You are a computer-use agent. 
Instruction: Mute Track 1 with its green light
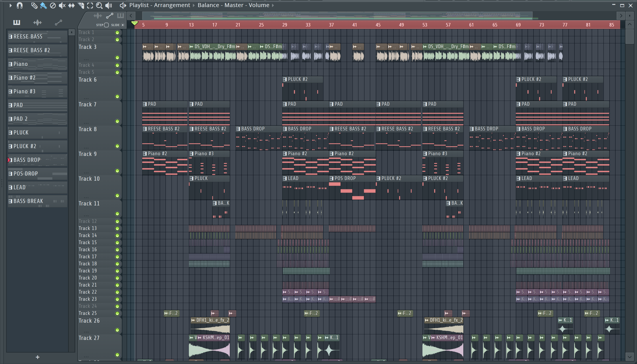coord(117,33)
